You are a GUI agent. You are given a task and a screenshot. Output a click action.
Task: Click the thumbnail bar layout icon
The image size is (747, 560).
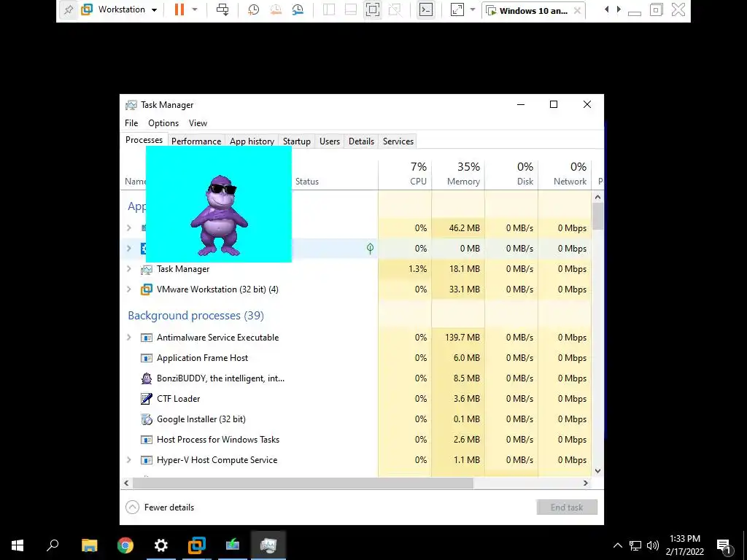351,10
